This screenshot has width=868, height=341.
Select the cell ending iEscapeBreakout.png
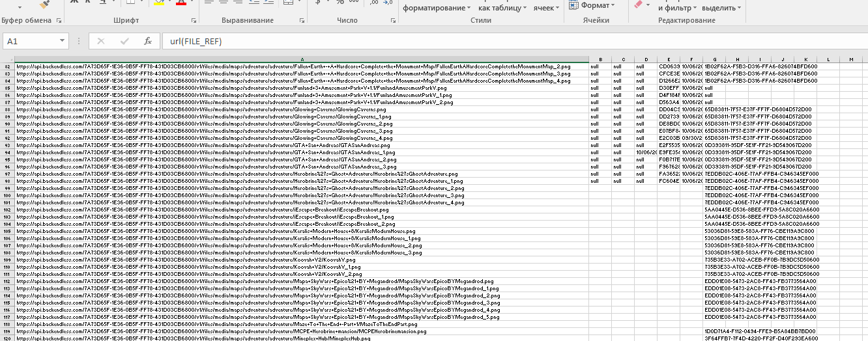(x=302, y=210)
